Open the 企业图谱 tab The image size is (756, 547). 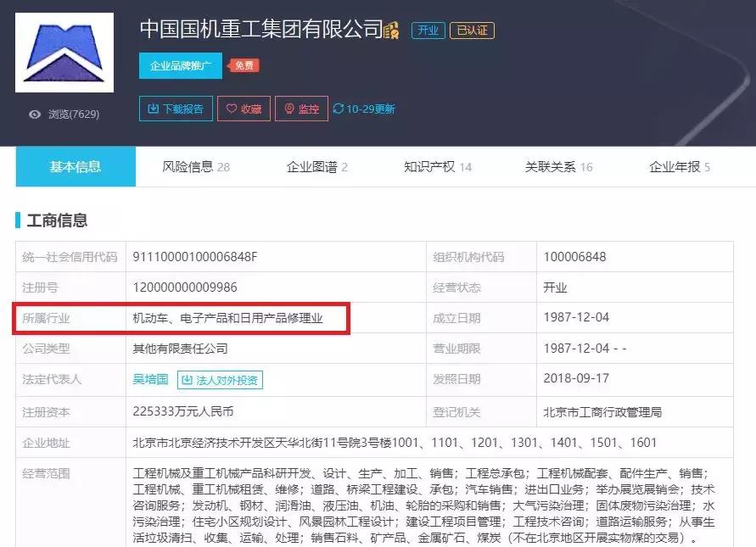coord(312,167)
